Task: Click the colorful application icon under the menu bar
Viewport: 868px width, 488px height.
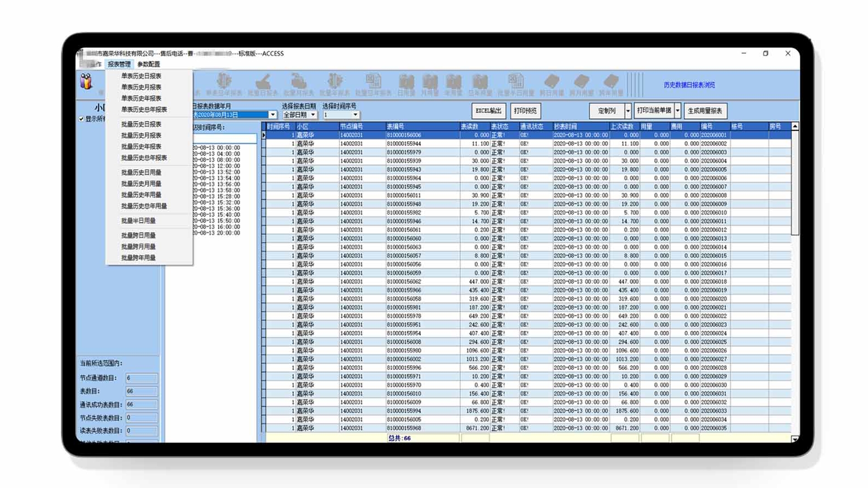Action: (x=86, y=82)
